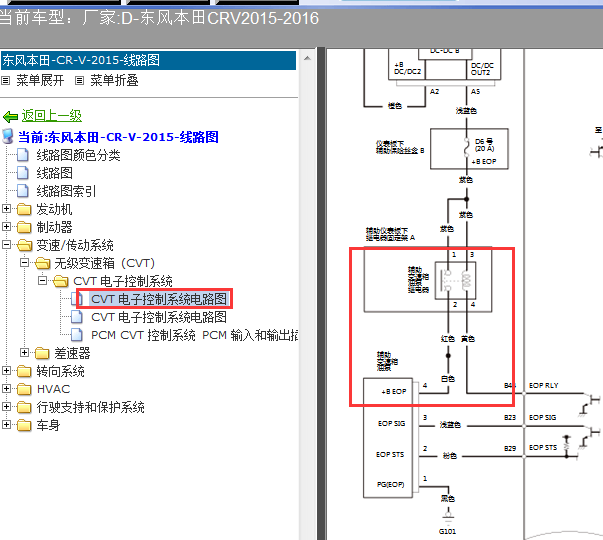
Task: Select the 转向系统 folder label
Action: [x=60, y=372]
